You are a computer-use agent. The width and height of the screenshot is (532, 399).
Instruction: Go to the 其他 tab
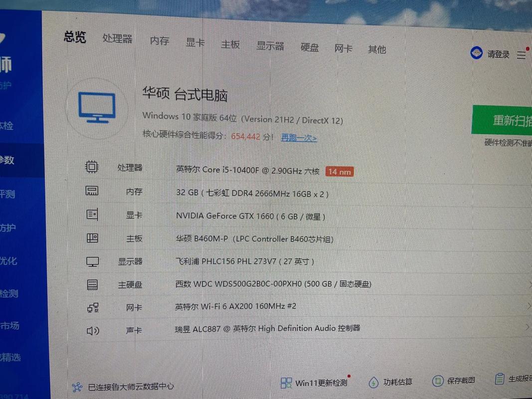[x=377, y=49]
